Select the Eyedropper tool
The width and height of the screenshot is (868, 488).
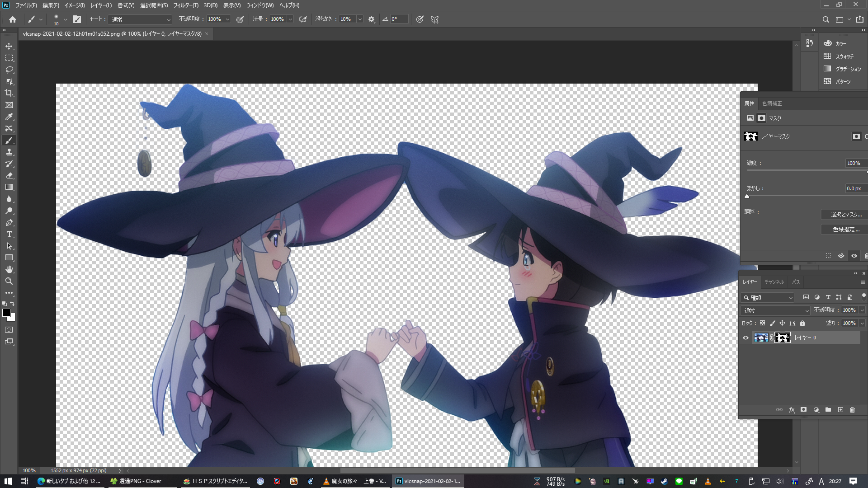9,117
